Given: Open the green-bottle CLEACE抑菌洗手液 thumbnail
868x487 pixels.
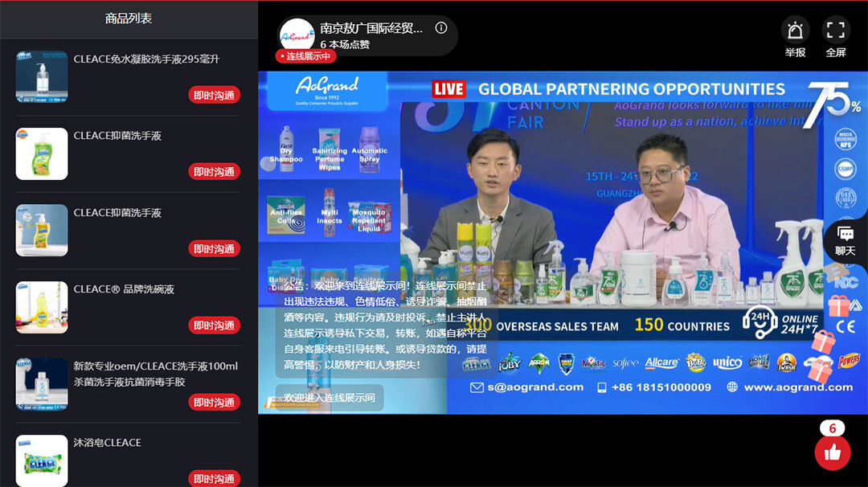Looking at the screenshot, I should [42, 153].
